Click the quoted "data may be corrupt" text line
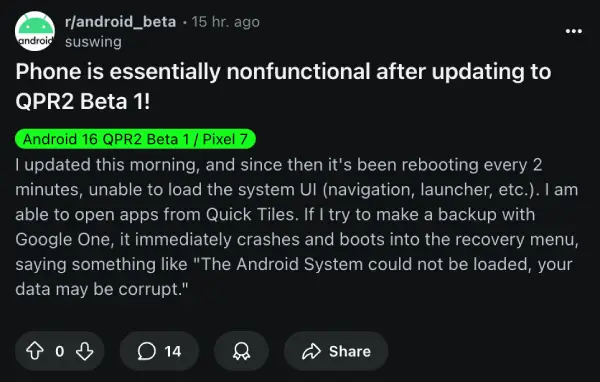This screenshot has width=600, height=382. [x=102, y=289]
